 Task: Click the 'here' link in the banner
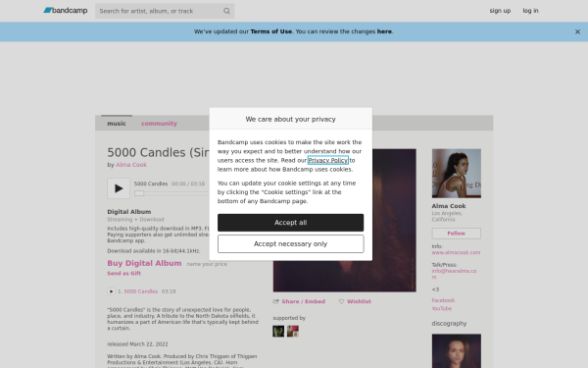pos(384,31)
